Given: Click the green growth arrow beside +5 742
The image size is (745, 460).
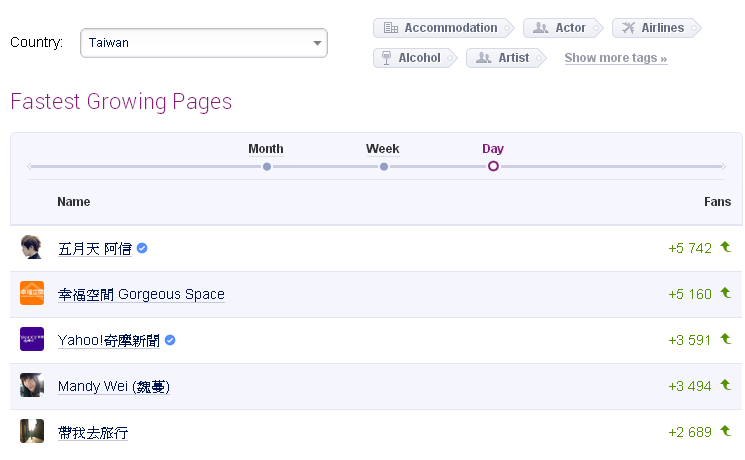Looking at the screenshot, I should coord(726,247).
